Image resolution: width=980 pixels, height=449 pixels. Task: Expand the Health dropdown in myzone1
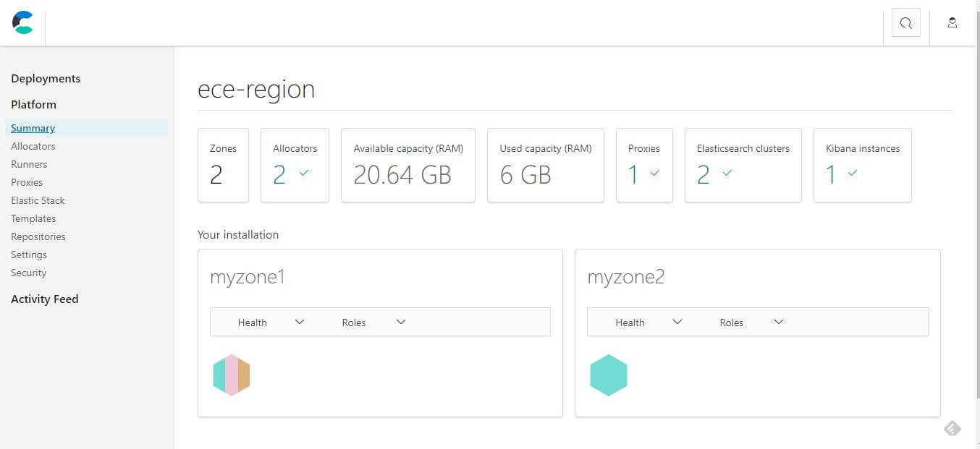[270, 322]
